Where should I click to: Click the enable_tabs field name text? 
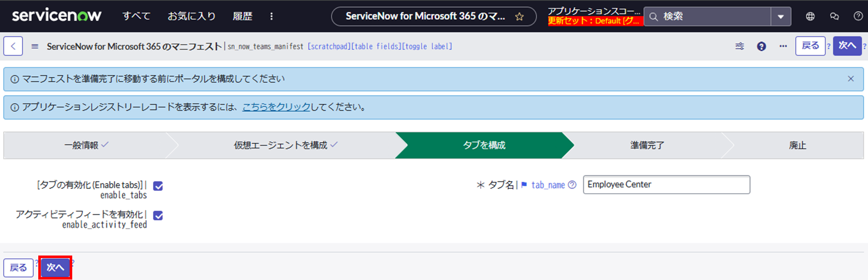[124, 195]
